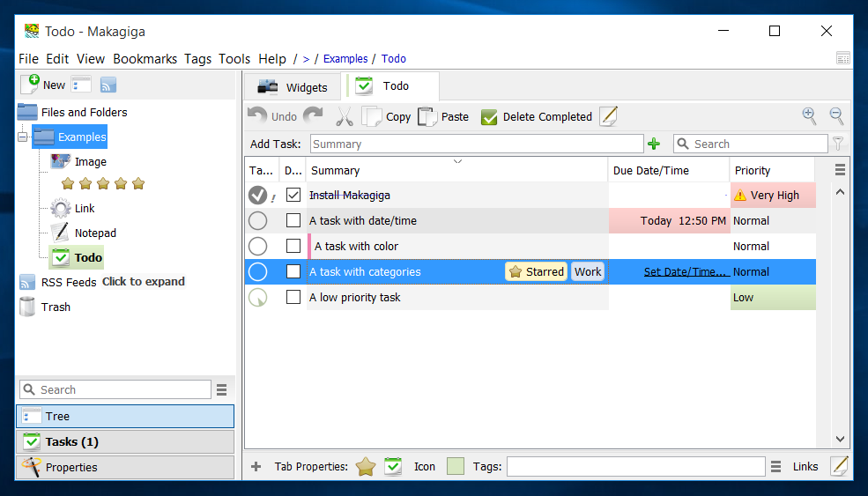Click the completion circle for Install Makagiga
Screen dimensions: 868x496
tap(257, 195)
